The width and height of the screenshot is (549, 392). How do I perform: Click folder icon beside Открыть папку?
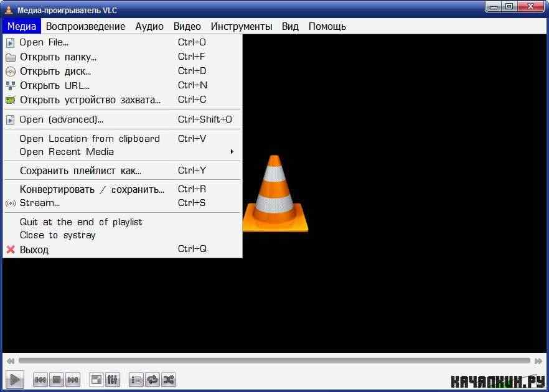click(11, 57)
